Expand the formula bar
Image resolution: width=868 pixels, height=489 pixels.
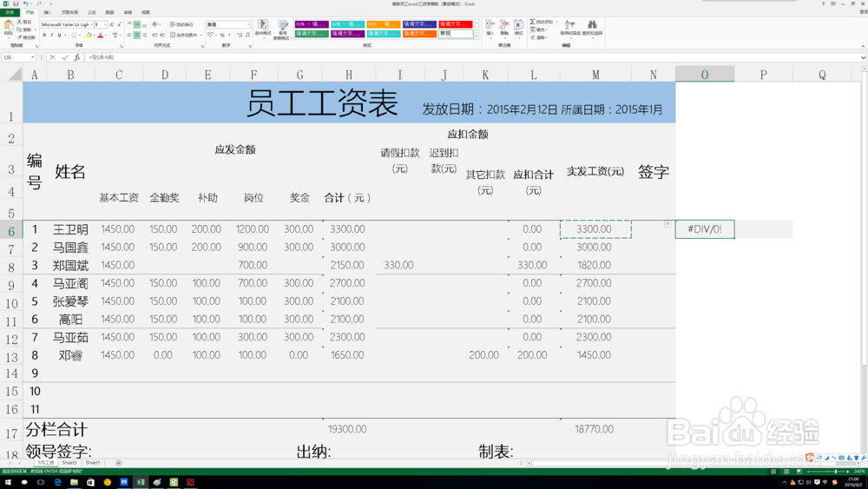point(863,57)
